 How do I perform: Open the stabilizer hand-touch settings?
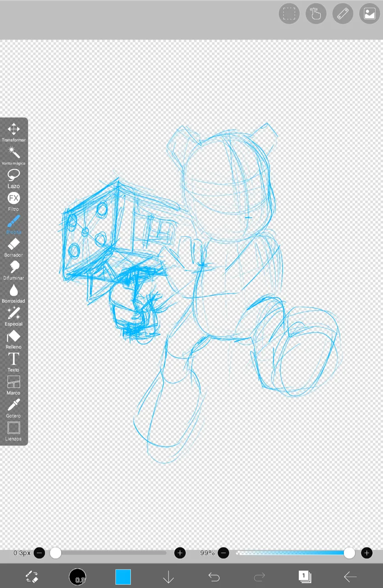click(x=316, y=14)
